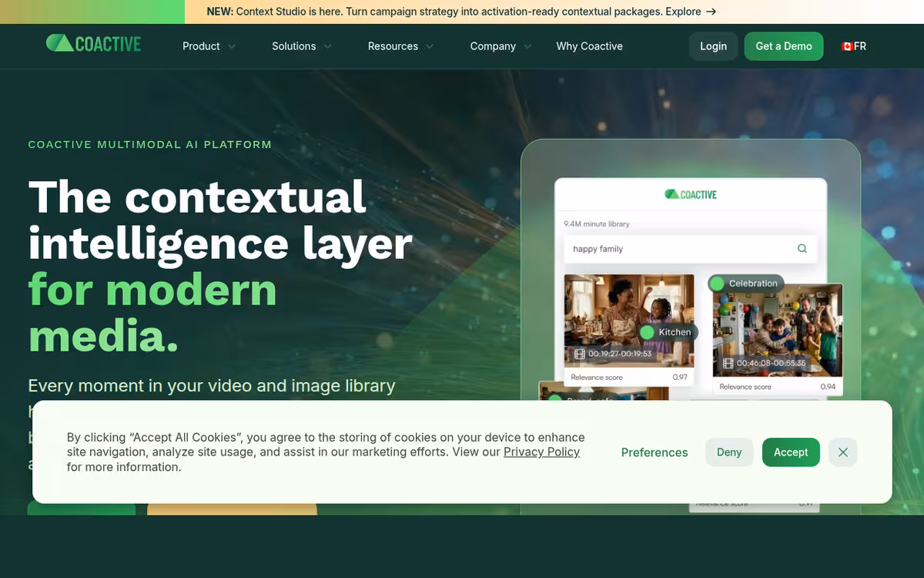Expand the Solutions dropdown chevron
Viewport: 924px width, 578px height.
[328, 46]
